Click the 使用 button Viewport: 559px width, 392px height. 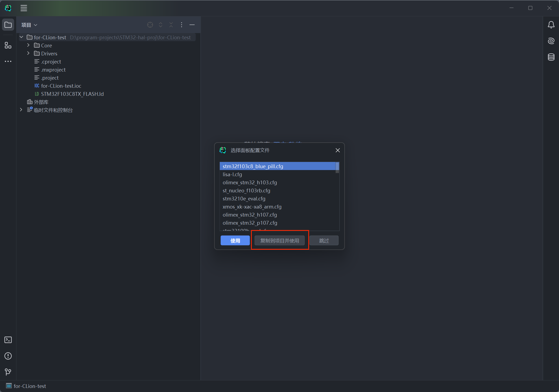[235, 241]
